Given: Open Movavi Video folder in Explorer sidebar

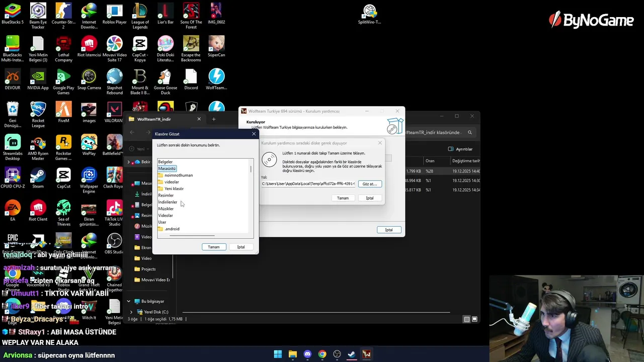Looking at the screenshot, I should pos(151,280).
